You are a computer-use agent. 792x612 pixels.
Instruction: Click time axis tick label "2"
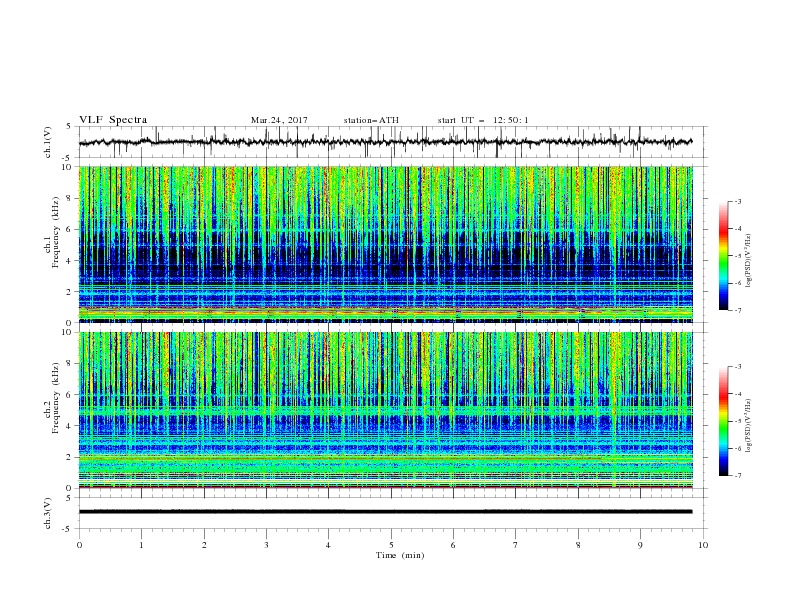tap(204, 545)
